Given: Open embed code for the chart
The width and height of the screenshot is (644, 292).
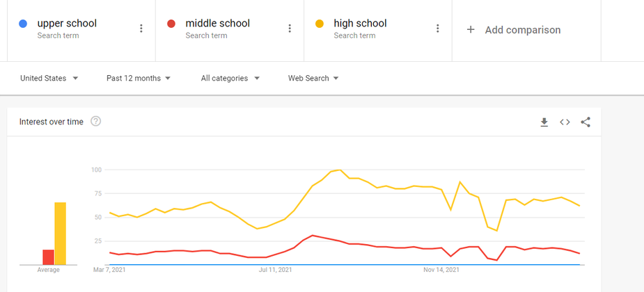Looking at the screenshot, I should 565,122.
